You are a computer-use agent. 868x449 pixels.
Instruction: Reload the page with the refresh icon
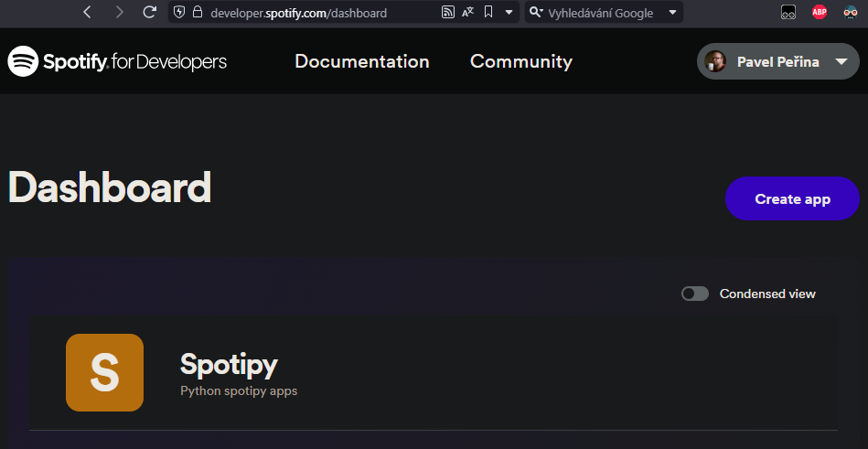(149, 13)
